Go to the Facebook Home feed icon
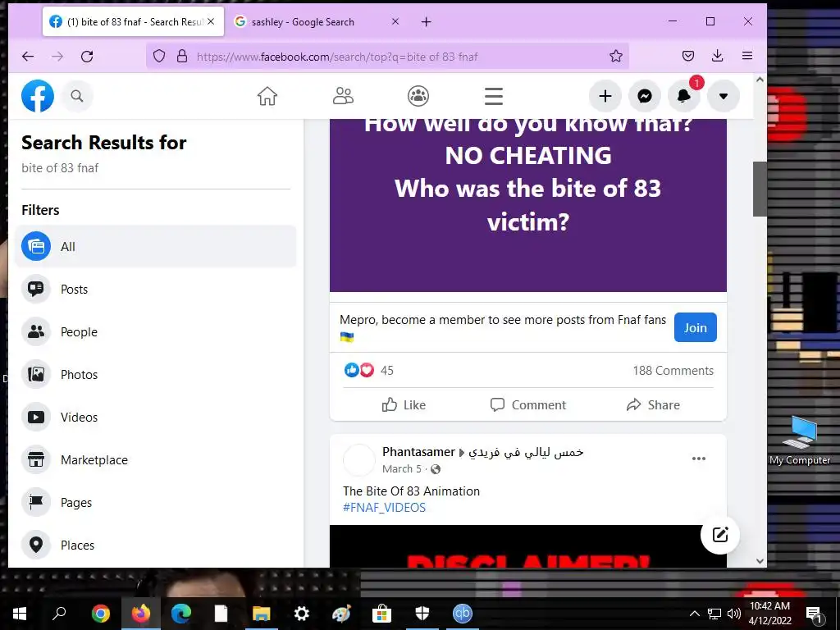 tap(267, 97)
